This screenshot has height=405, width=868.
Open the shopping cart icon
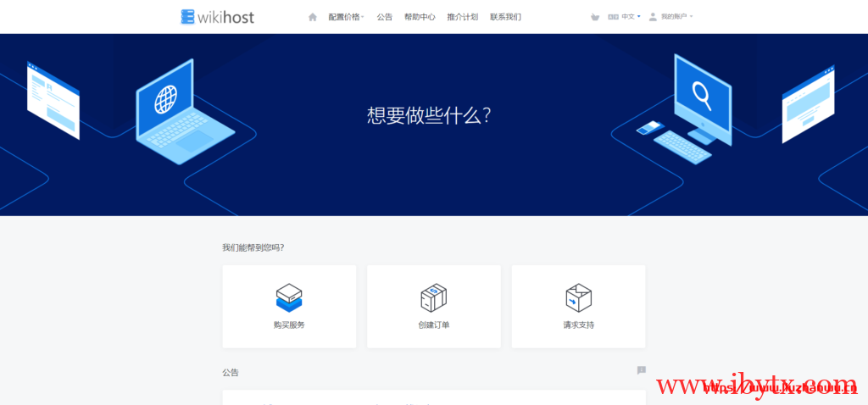click(x=595, y=17)
